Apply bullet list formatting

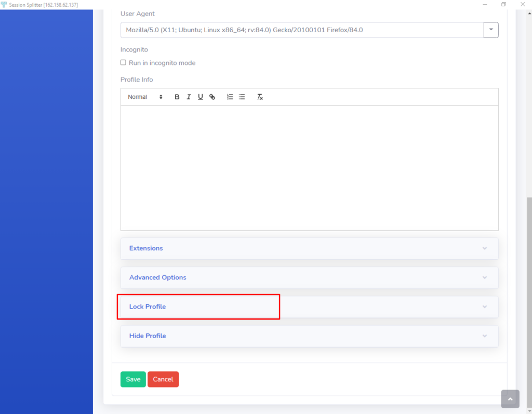pos(242,97)
